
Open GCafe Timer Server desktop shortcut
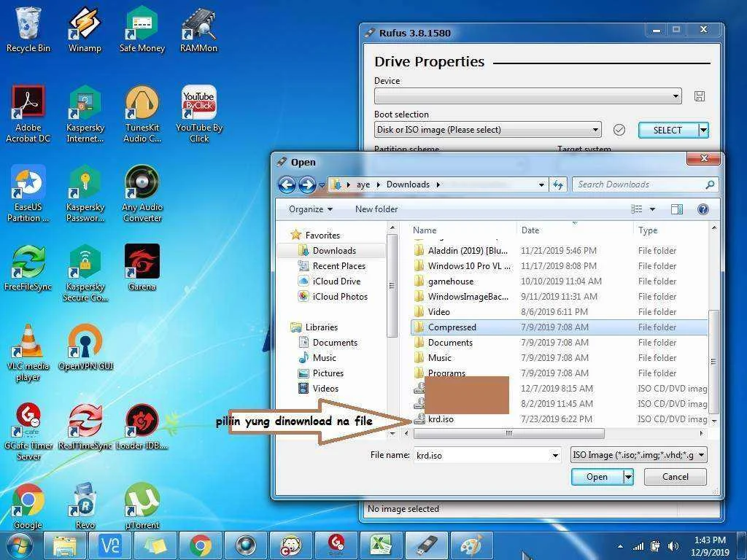point(28,432)
